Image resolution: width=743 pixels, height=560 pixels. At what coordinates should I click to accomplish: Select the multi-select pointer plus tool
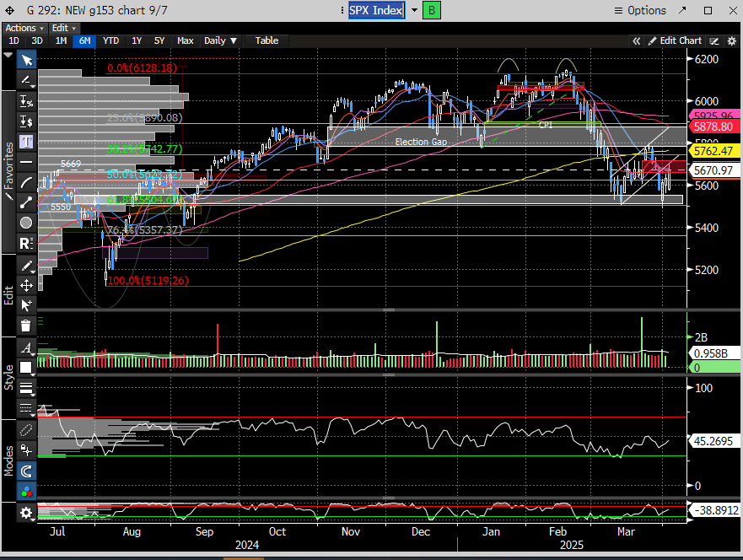[26, 305]
